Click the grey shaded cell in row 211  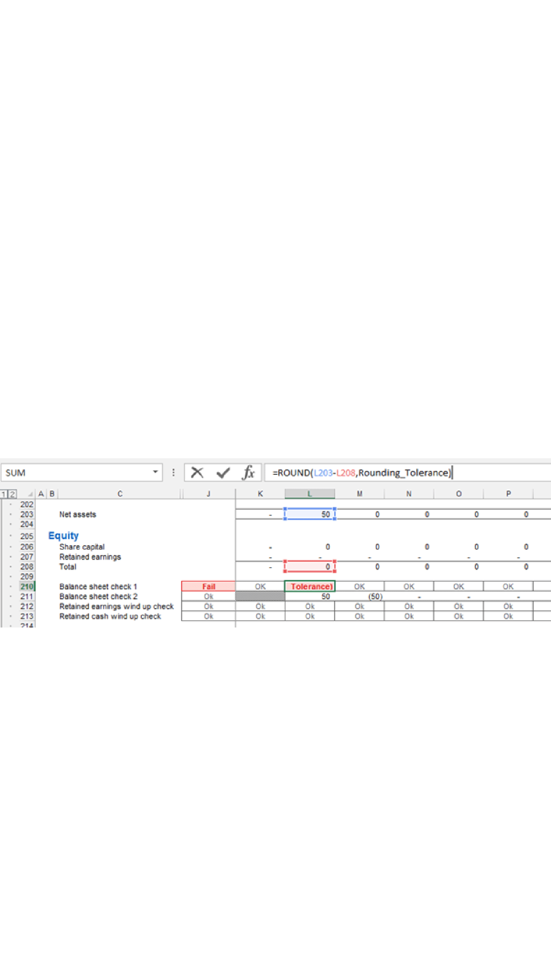click(260, 596)
